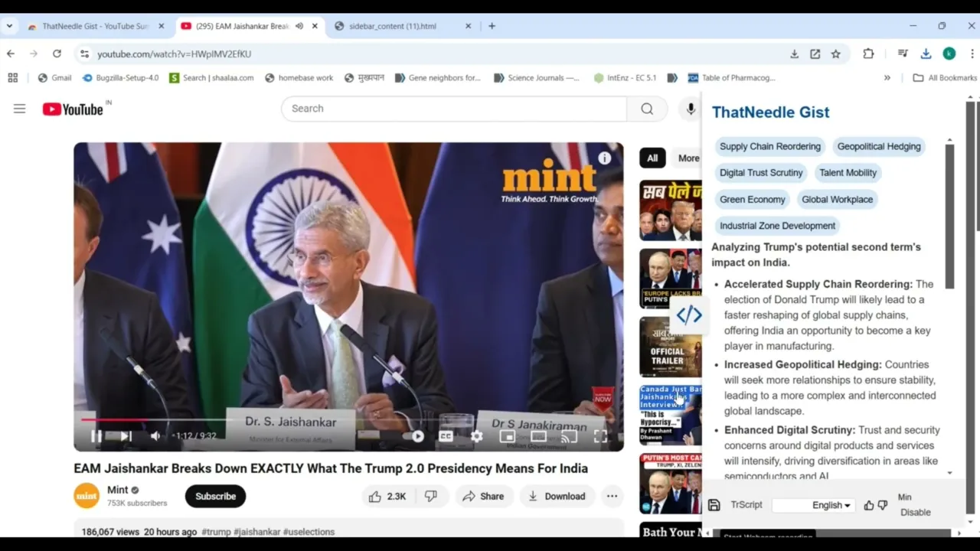Save the gist with floppy disk icon

(714, 505)
